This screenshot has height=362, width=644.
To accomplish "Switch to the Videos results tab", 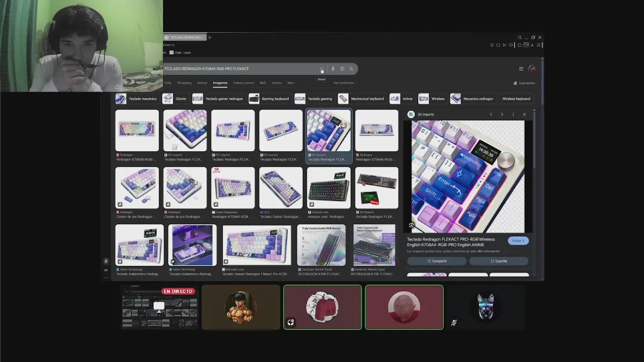I will click(202, 83).
